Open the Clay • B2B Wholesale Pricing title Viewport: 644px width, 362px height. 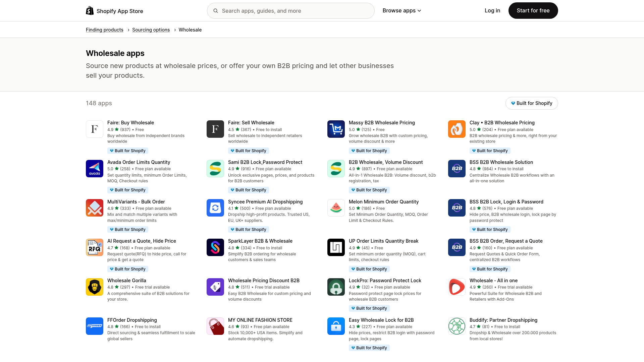pyautogui.click(x=502, y=123)
